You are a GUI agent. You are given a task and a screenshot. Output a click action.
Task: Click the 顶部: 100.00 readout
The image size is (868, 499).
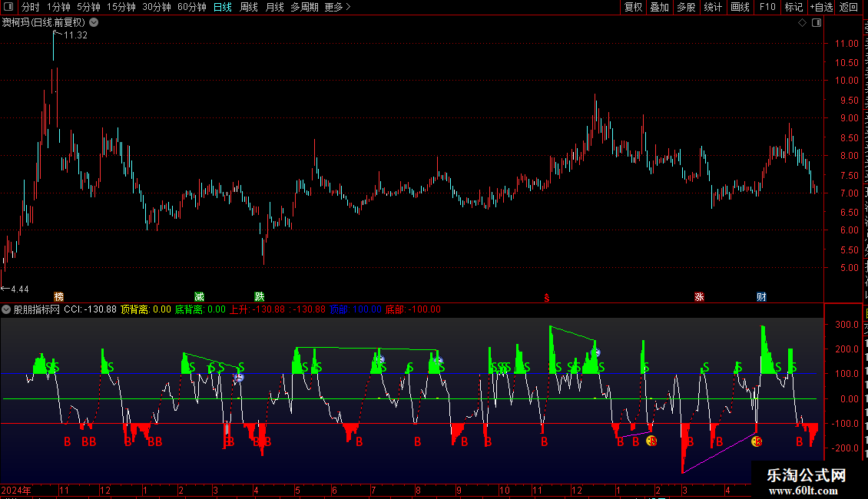click(356, 309)
